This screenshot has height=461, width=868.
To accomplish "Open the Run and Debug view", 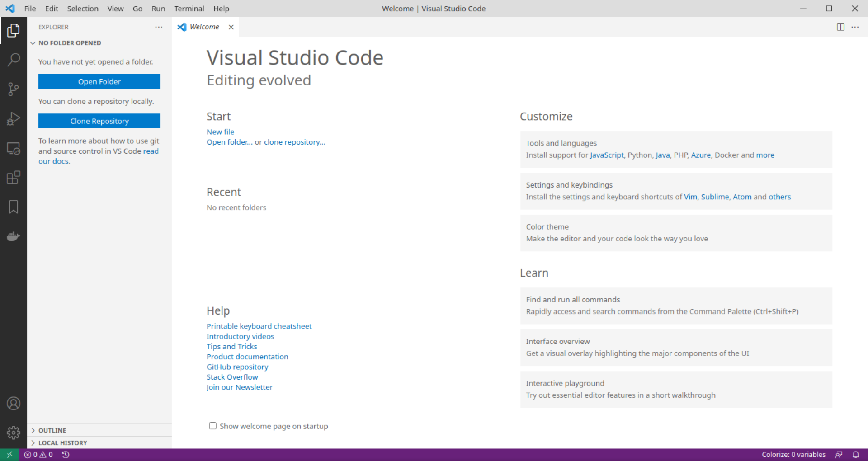I will pyautogui.click(x=14, y=118).
